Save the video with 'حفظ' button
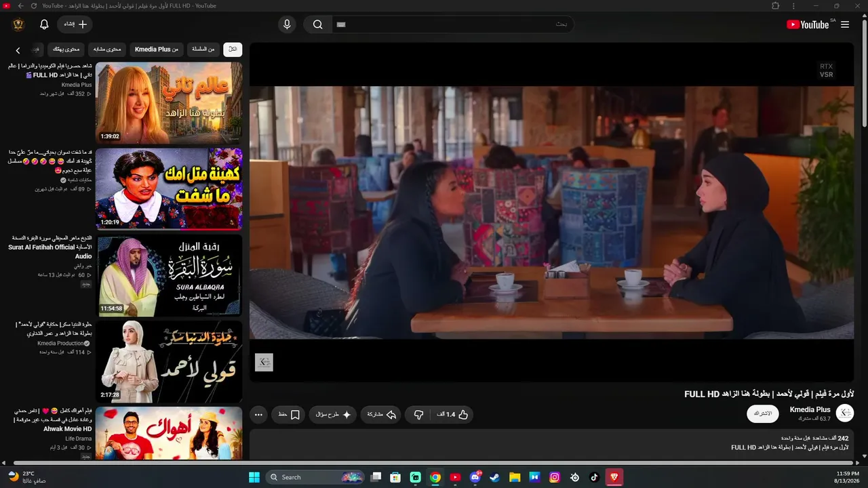This screenshot has width=868, height=488. coord(290,414)
